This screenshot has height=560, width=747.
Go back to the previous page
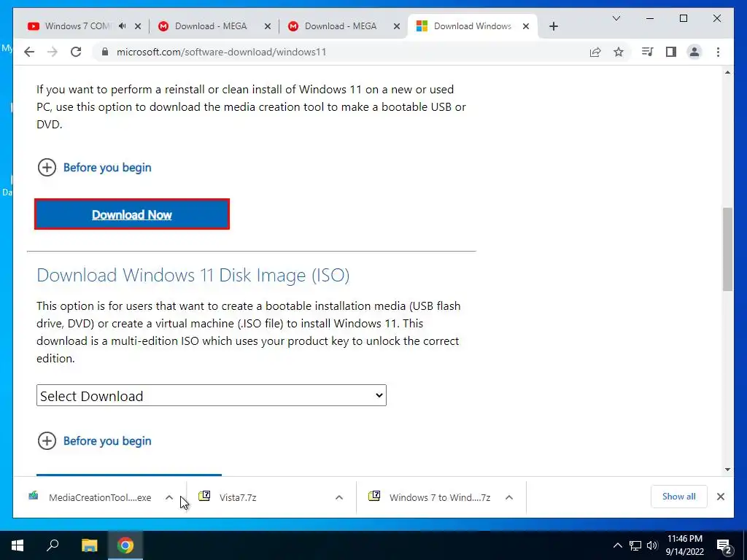click(29, 52)
